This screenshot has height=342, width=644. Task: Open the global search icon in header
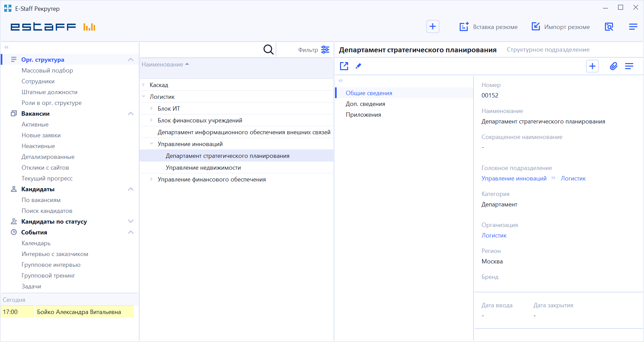(609, 27)
